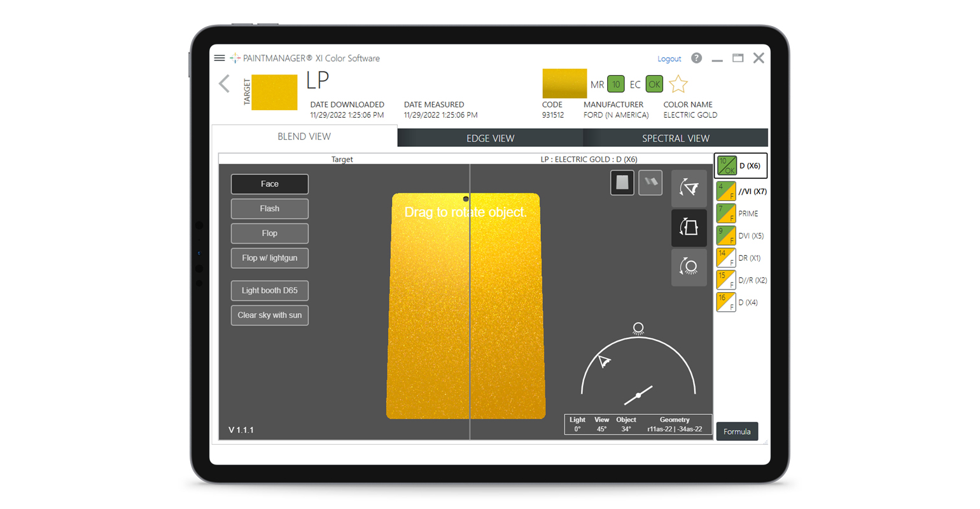Select the rotate light source tool
The height and width of the screenshot is (509, 980).
tap(689, 267)
